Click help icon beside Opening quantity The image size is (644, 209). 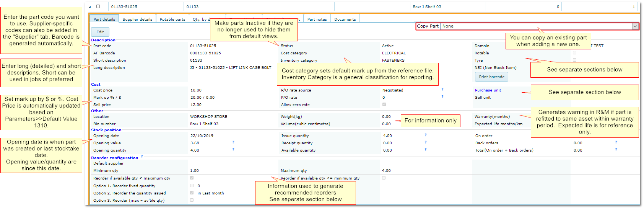coord(233,149)
